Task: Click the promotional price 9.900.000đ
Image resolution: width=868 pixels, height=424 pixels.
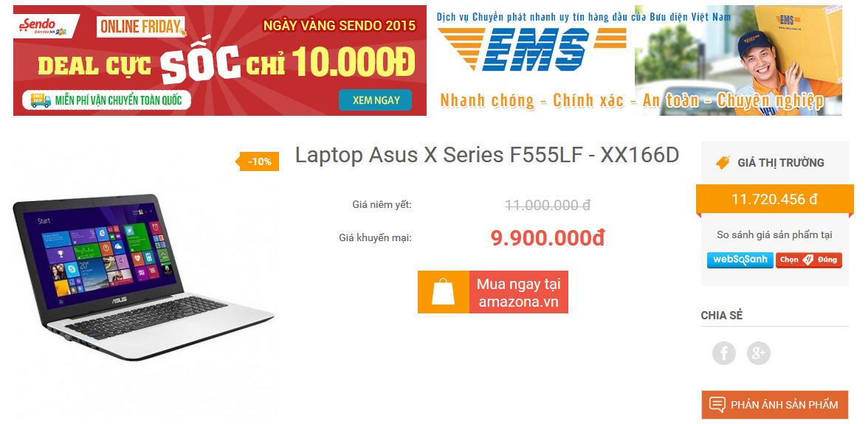Action: pyautogui.click(x=547, y=238)
